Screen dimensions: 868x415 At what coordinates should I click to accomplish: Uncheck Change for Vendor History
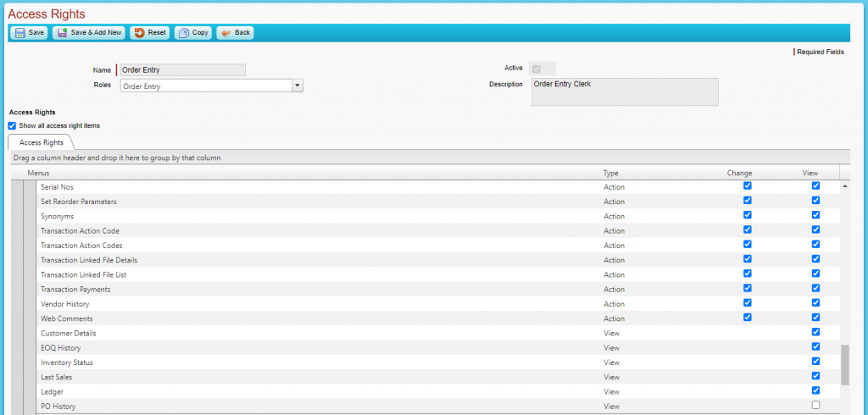(748, 302)
